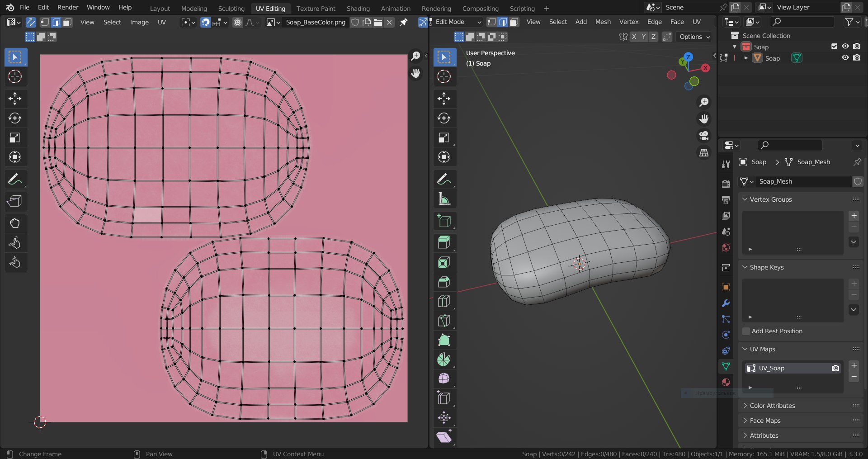Screen dimensions: 868x459
Task: Select the Pinch sculpt tool in UV editor
Action: point(15,262)
